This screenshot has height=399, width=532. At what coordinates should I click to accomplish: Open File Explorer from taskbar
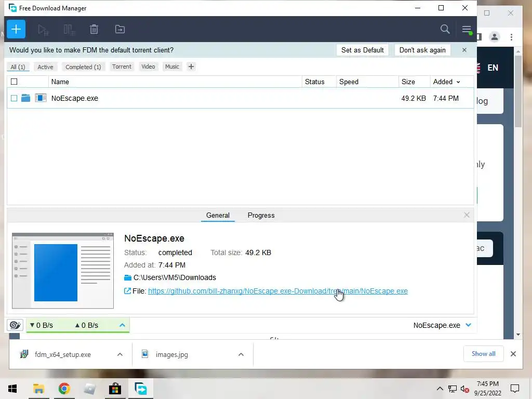point(38,389)
